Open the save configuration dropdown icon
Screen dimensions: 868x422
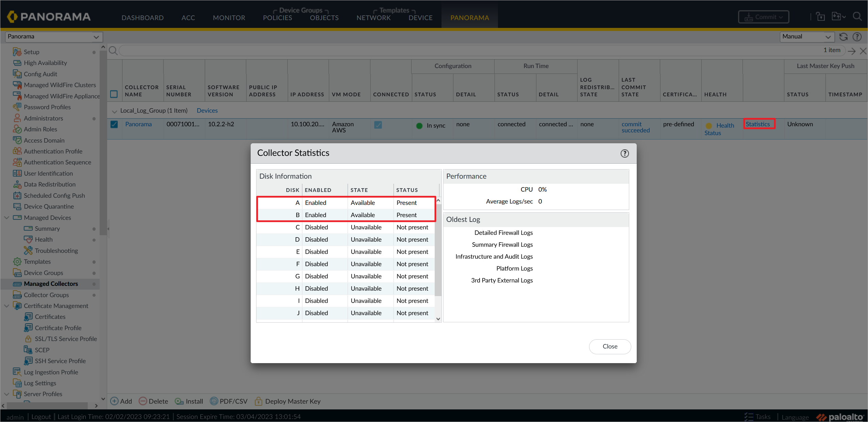[x=838, y=17]
